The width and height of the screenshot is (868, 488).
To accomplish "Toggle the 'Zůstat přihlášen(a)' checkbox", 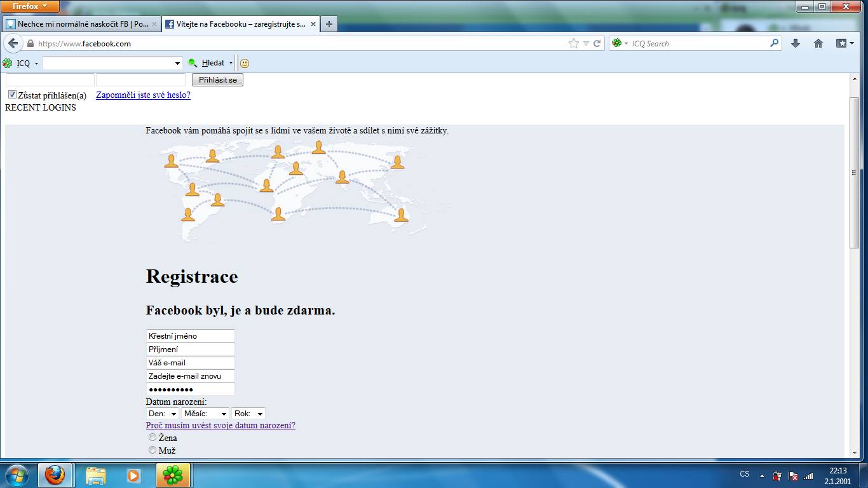I will (12, 95).
